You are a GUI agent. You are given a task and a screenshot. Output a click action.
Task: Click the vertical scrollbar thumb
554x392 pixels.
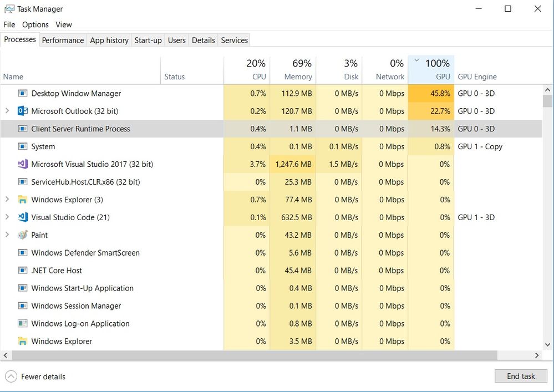pyautogui.click(x=548, y=101)
